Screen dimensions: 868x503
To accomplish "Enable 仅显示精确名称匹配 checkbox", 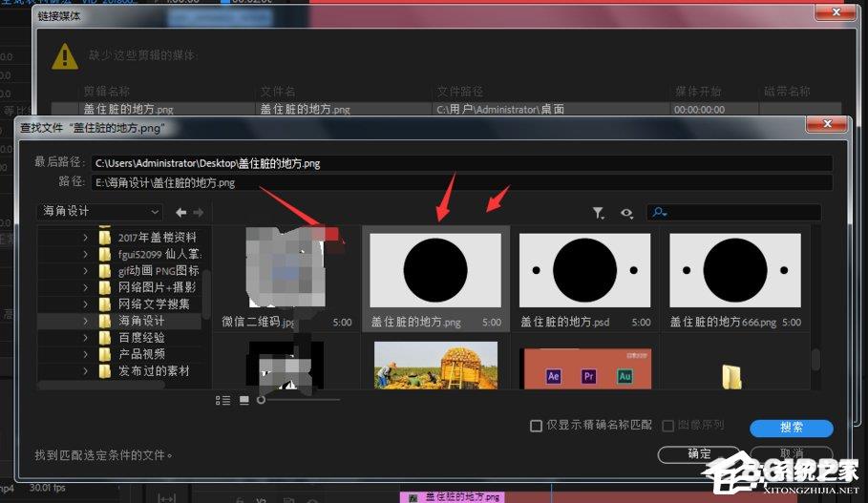I will (536, 426).
